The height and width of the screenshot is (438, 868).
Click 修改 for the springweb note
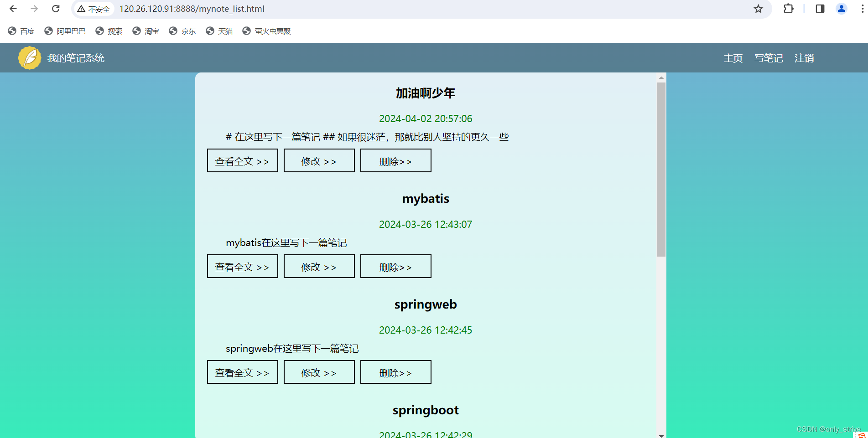coord(319,372)
